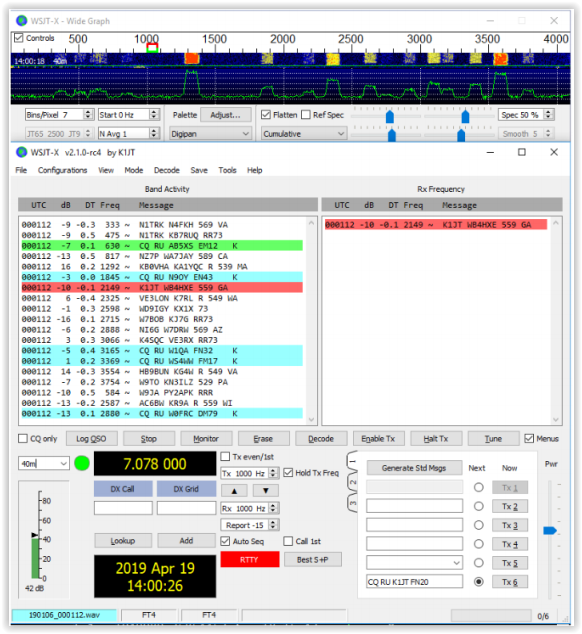The width and height of the screenshot is (582, 634).
Task: Open the Mode menu
Action: (134, 170)
